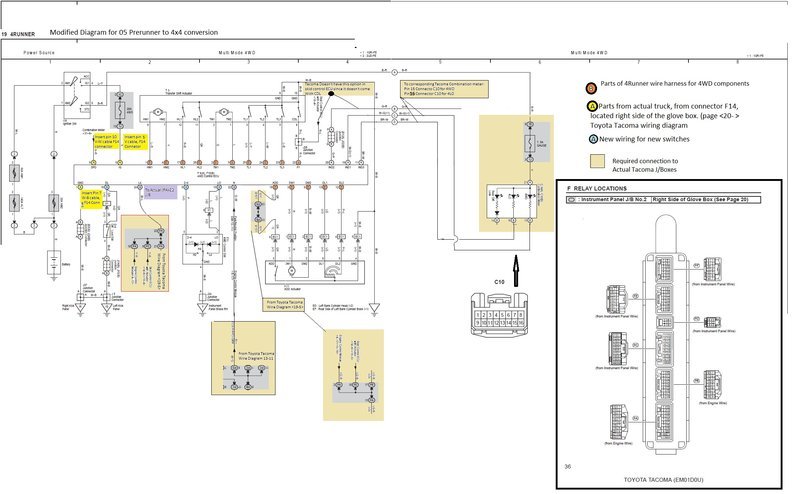This screenshot has height=494, width=798.
Task: Click the yellow circle legend marker for actual truck parts
Action: tap(591, 106)
